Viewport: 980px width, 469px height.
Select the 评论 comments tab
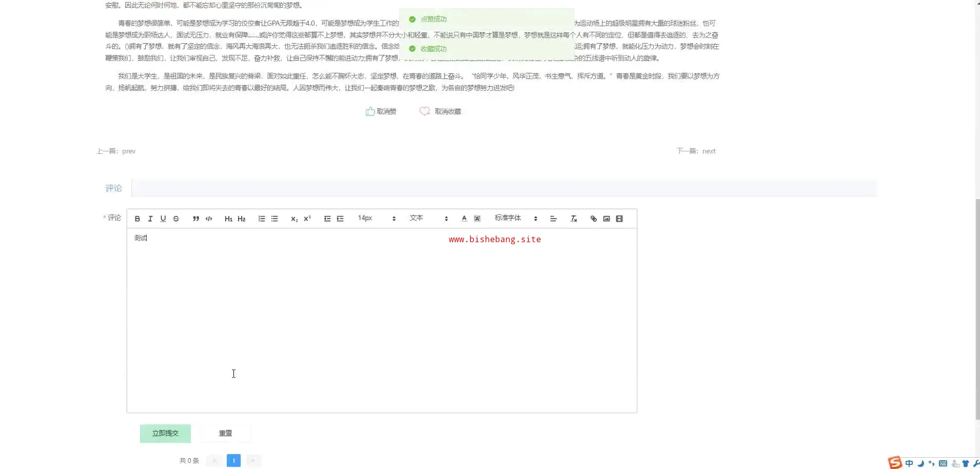113,188
